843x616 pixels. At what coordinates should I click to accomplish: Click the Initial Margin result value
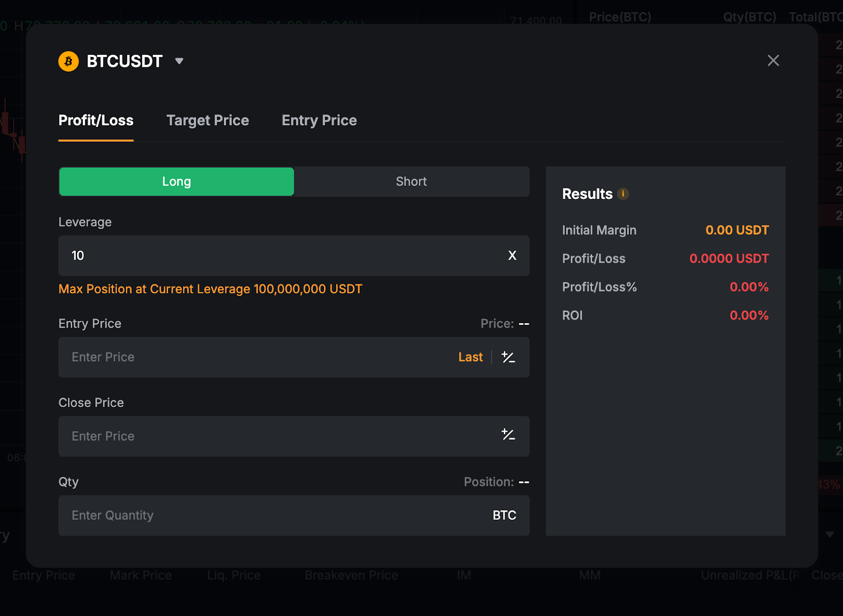click(x=737, y=230)
